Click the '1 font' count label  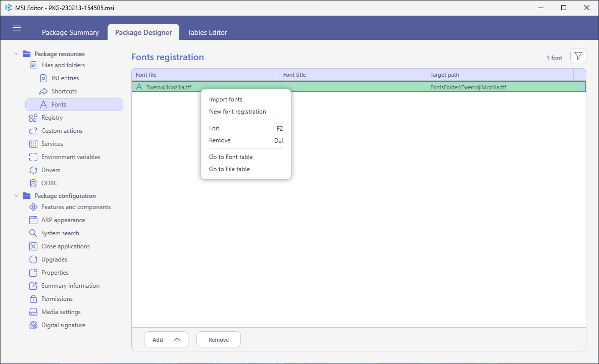[x=554, y=58]
